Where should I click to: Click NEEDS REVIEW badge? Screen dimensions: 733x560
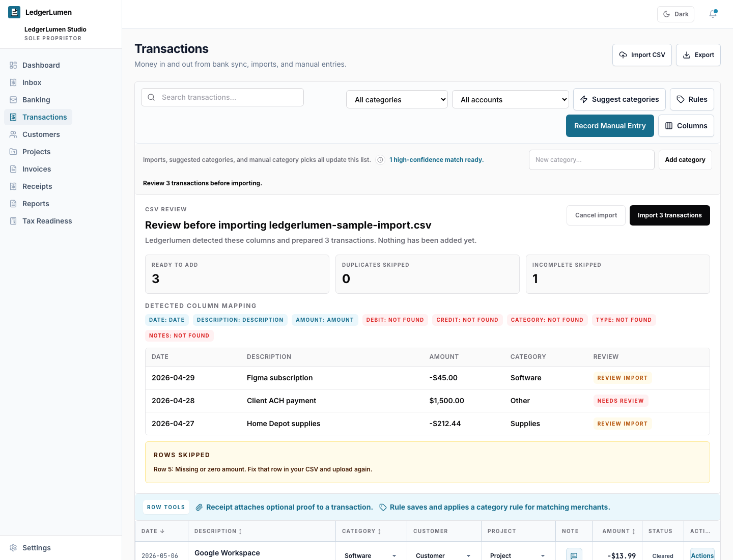621,401
